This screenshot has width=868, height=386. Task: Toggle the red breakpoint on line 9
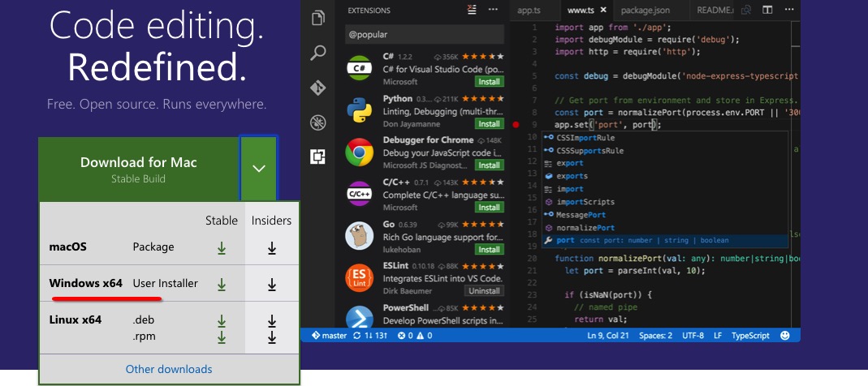pos(516,125)
